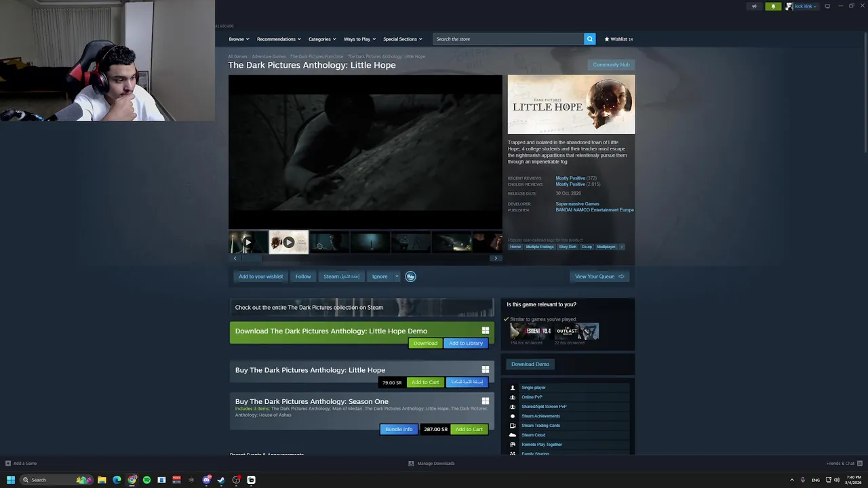Click the volume tray icon
The width and height of the screenshot is (868, 488).
pyautogui.click(x=836, y=480)
